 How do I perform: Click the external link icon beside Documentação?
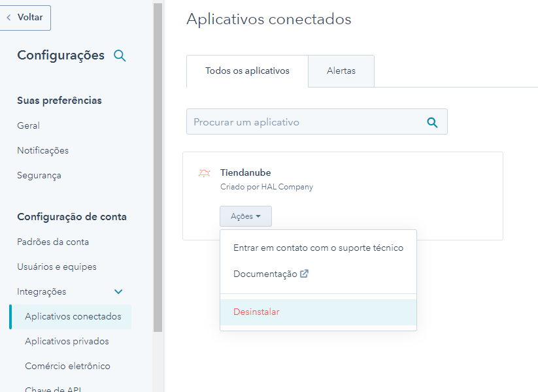[x=304, y=274]
